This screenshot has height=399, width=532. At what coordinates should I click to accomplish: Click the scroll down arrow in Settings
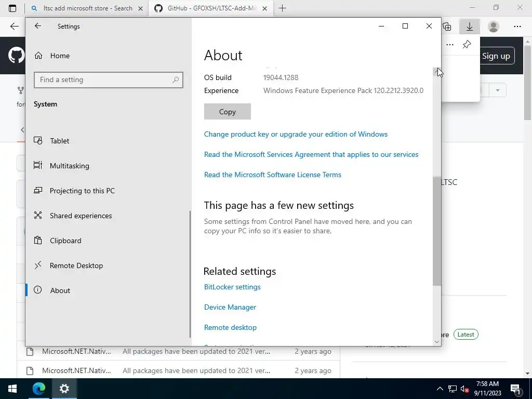tap(436, 342)
